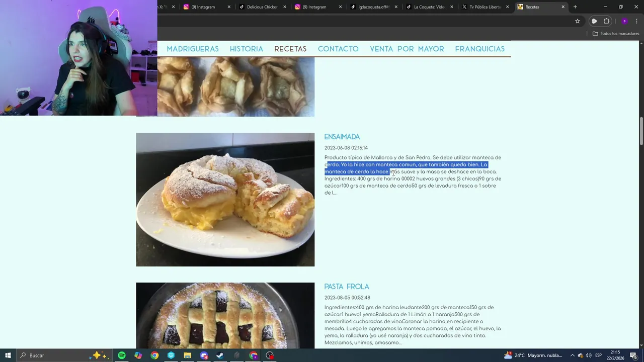Open the Windows Start menu
Image resolution: width=644 pixels, height=362 pixels.
point(8,355)
